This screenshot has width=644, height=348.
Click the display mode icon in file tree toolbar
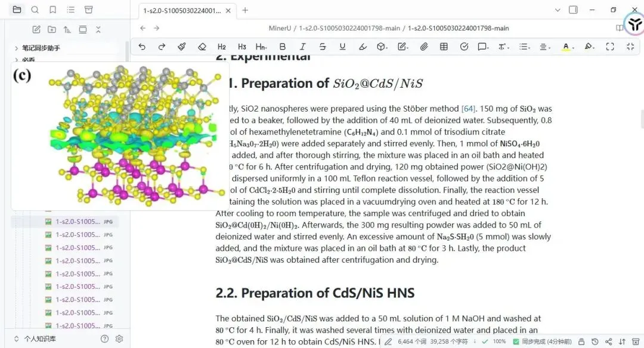click(82, 29)
